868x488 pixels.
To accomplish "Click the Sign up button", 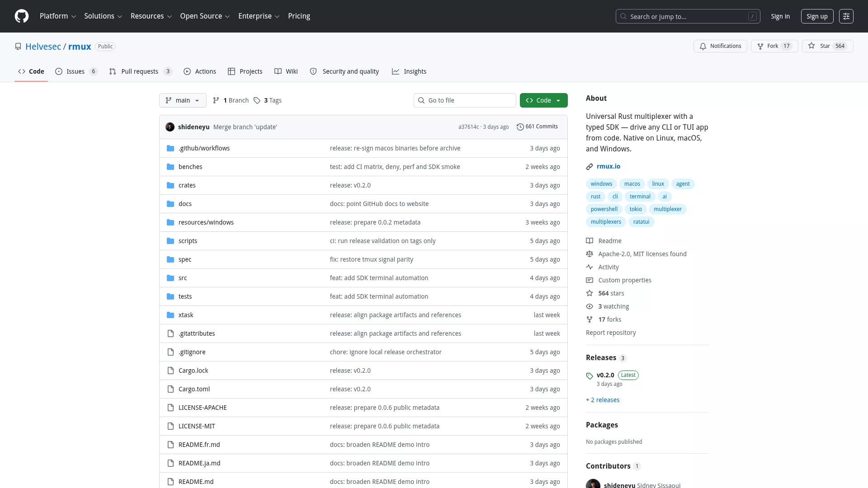I will pos(817,16).
